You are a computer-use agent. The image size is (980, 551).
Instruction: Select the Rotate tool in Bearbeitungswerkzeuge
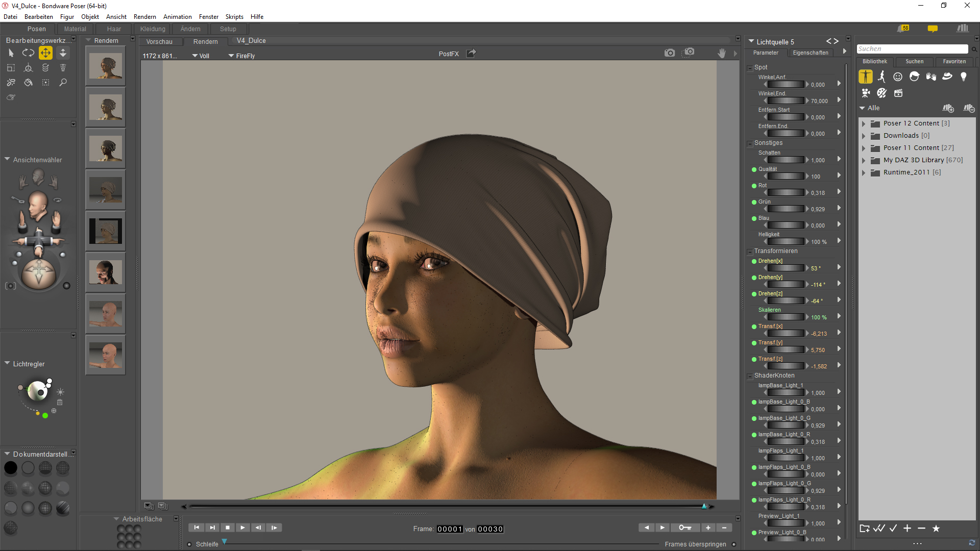tap(28, 53)
